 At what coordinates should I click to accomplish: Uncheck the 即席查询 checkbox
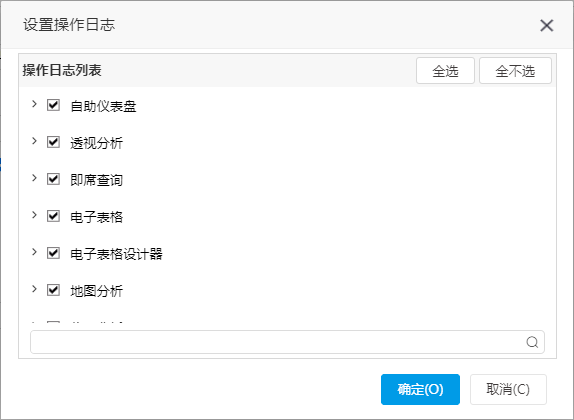pyautogui.click(x=53, y=179)
